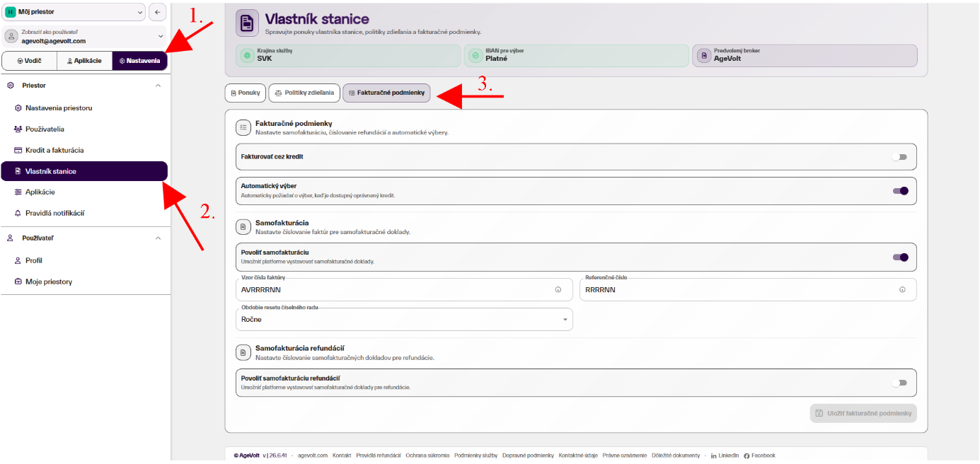Switch to the Politiky zdieľania tab
The height and width of the screenshot is (464, 980).
pos(304,93)
